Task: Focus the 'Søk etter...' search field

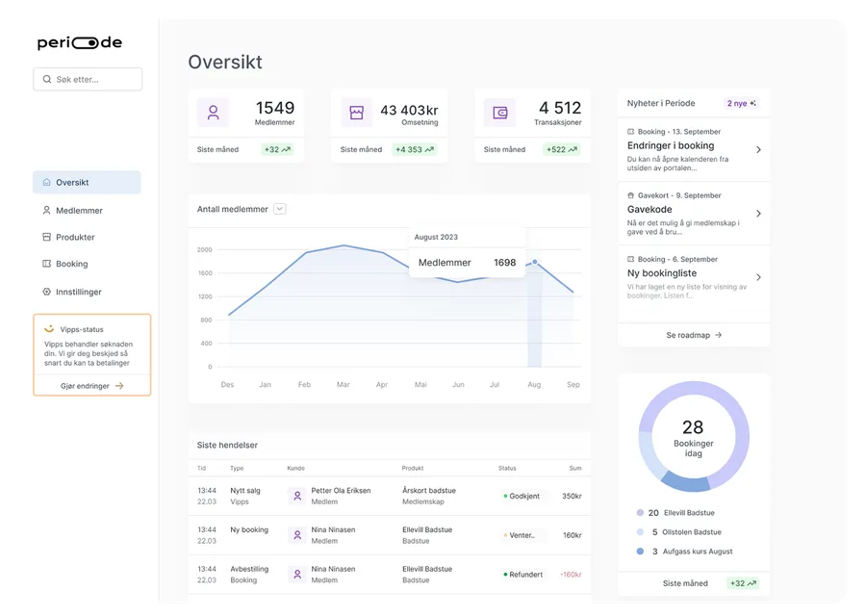Action: (88, 80)
